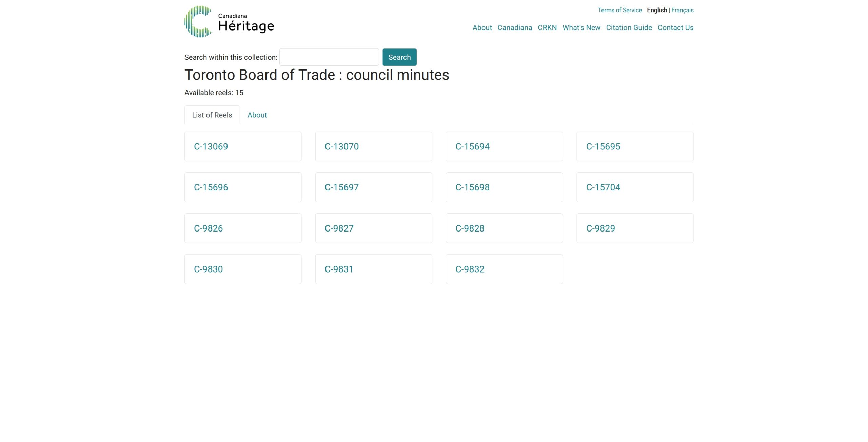
Task: Select the List of Reels tab
Action: (x=212, y=115)
